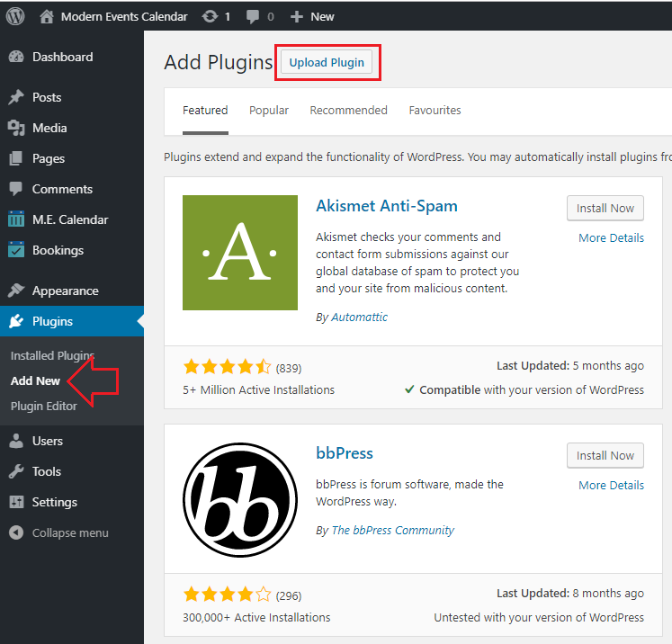
Task: Click the Bookings calendar-check icon
Action: tap(16, 250)
